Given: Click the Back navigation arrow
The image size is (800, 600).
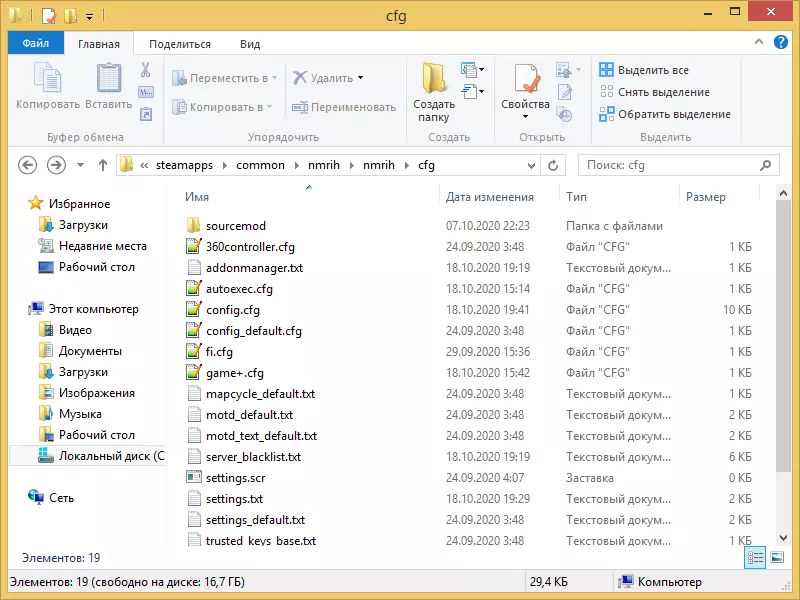Looking at the screenshot, I should (28, 165).
